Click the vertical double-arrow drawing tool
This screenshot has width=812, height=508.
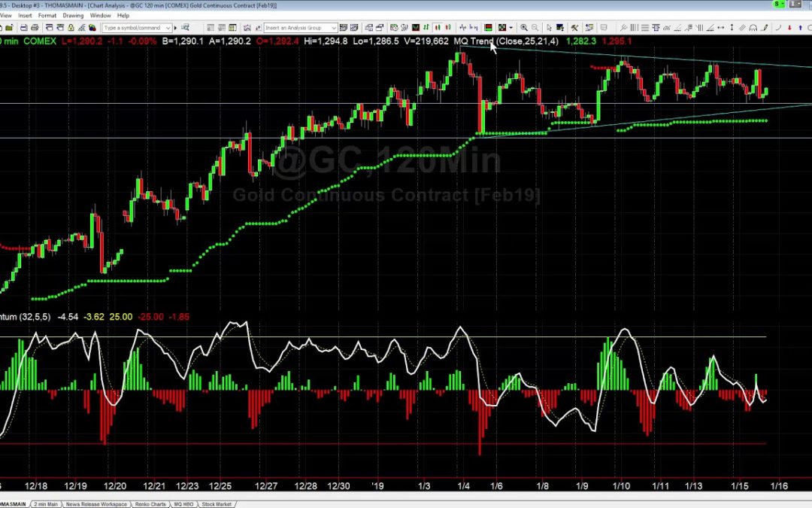click(x=732, y=28)
